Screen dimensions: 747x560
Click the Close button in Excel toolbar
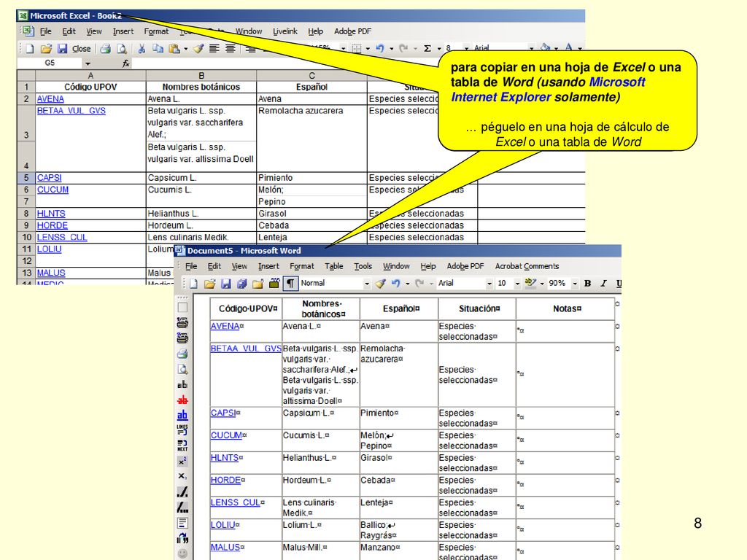(81, 49)
